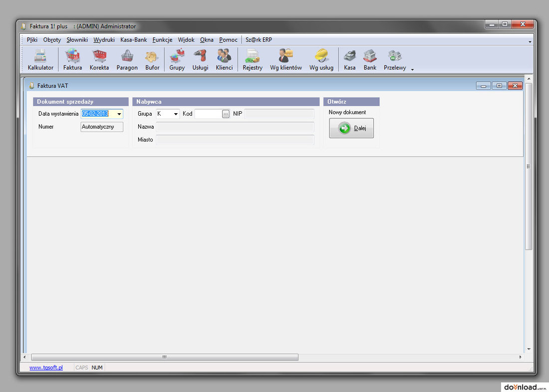
Task: Open the Wg klientów report icon
Action: [285, 60]
